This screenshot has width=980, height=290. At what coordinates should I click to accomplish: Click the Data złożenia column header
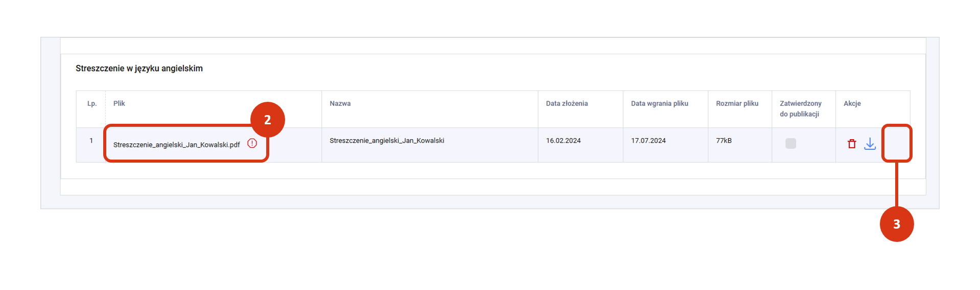point(567,103)
